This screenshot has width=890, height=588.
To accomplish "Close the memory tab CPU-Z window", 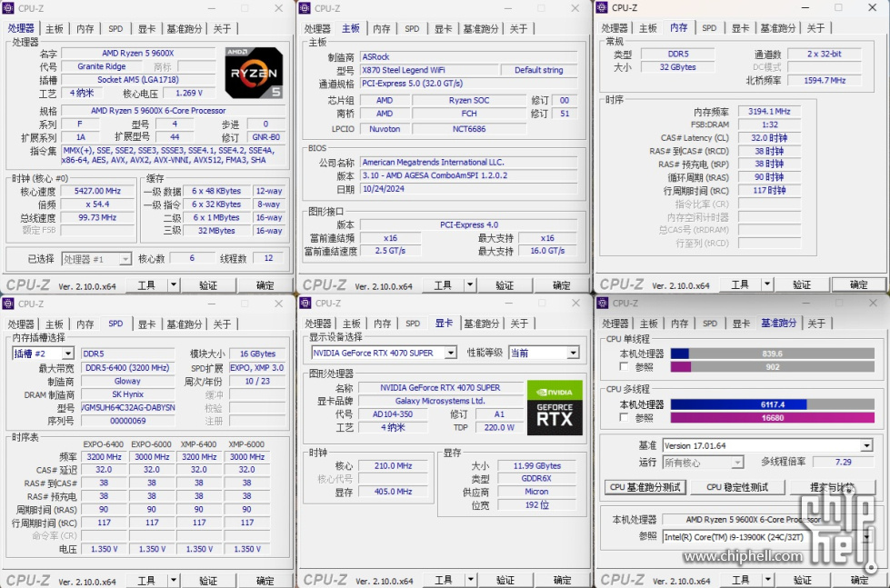I will click(x=873, y=7).
